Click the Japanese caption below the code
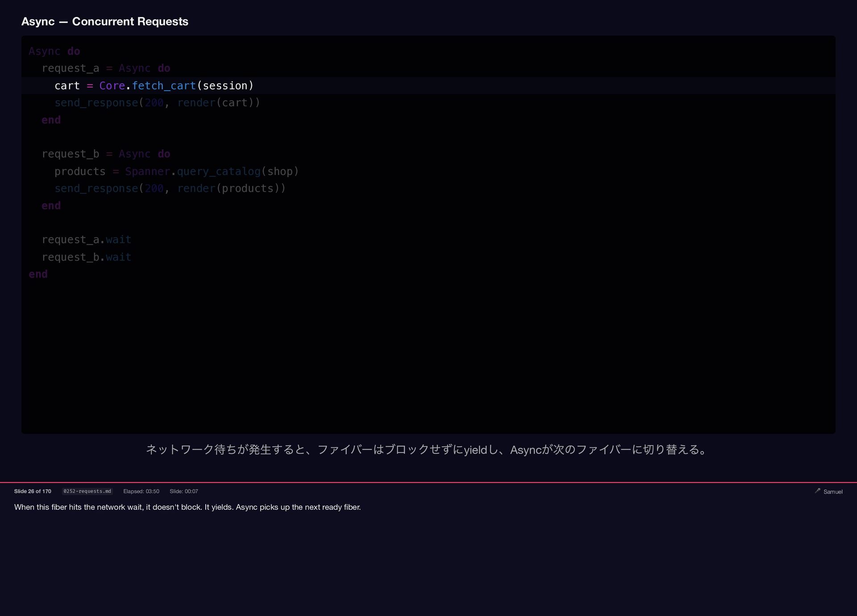The height and width of the screenshot is (616, 857). 428,450
